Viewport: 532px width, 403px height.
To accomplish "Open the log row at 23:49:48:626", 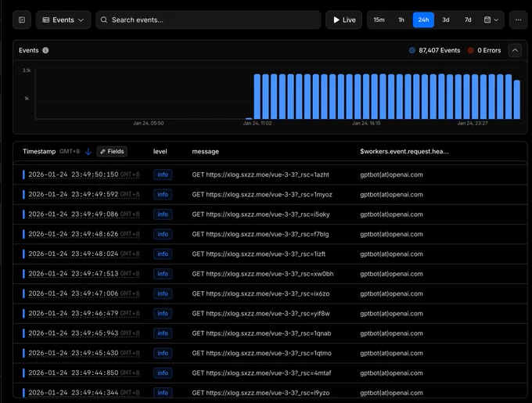I will (270, 234).
